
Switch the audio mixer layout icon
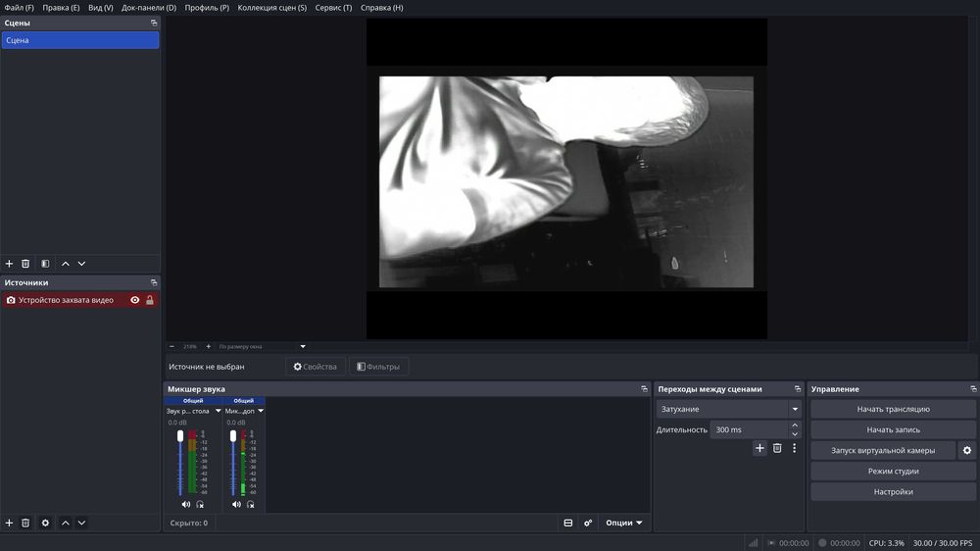(568, 523)
